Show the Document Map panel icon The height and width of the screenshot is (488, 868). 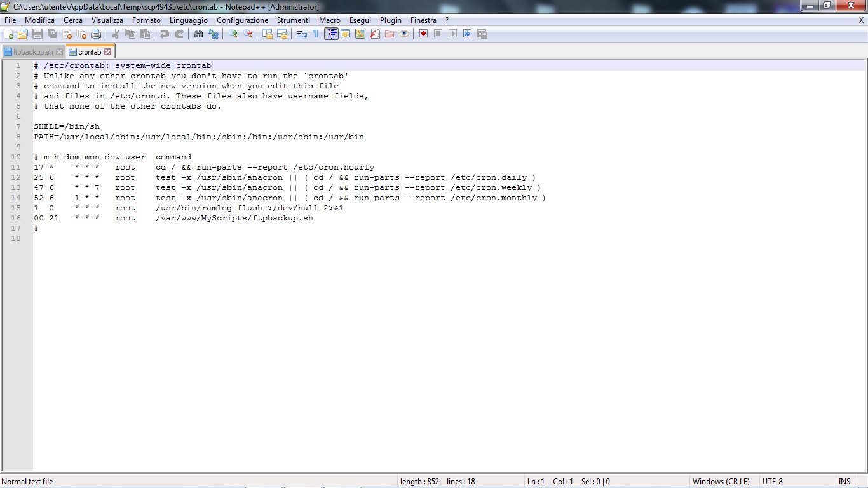click(x=360, y=34)
